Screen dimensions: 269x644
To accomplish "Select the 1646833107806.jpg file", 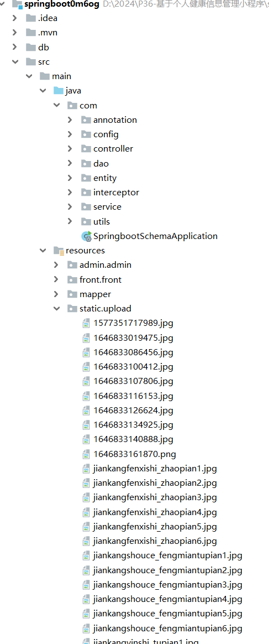I will tap(133, 381).
